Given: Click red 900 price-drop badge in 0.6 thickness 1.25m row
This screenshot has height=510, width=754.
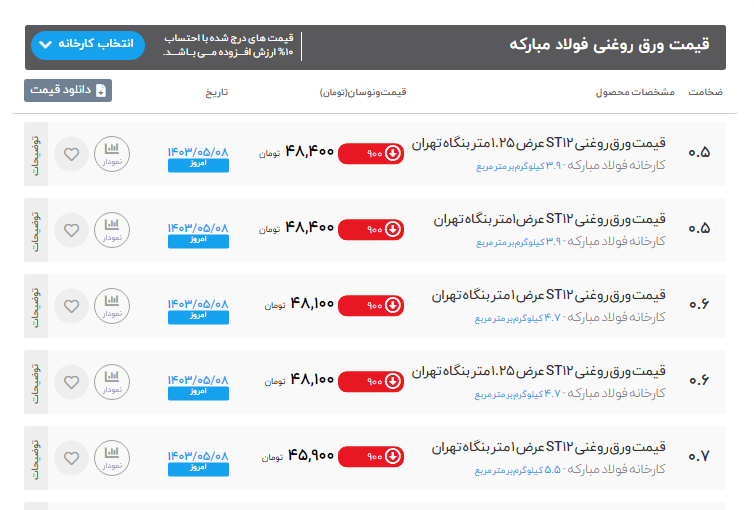Looking at the screenshot, I should [x=371, y=381].
